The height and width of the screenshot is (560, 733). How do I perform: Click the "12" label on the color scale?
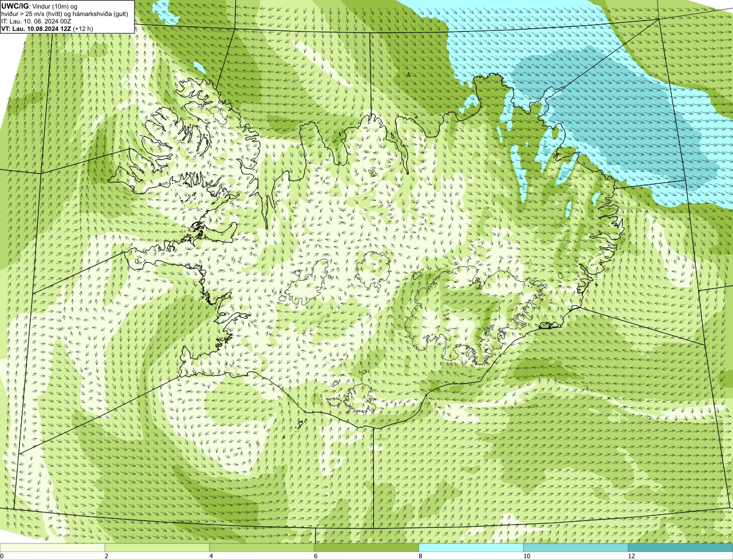631,556
